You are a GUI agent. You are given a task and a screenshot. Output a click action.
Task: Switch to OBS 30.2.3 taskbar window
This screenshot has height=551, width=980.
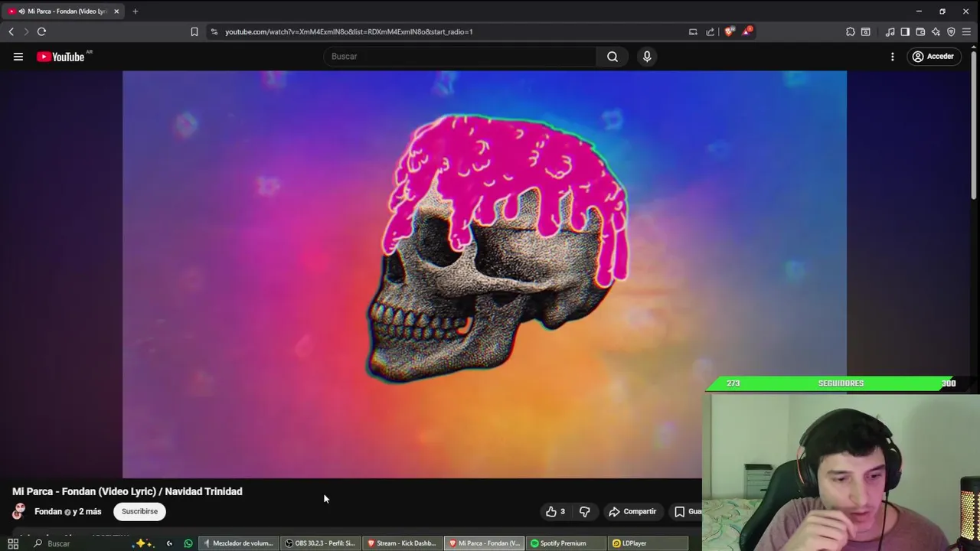coord(321,543)
